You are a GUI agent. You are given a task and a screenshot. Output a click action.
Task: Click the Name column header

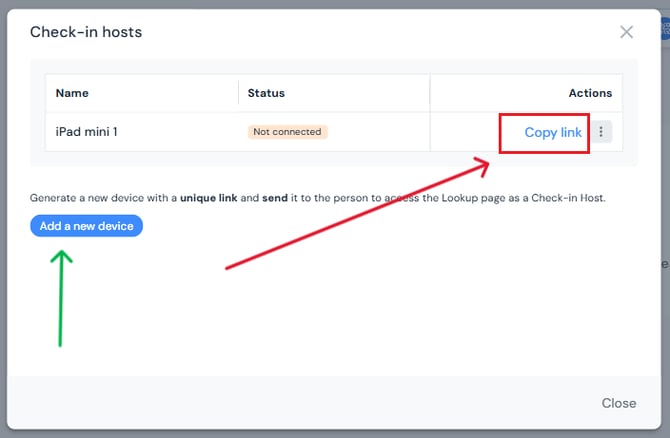click(72, 93)
